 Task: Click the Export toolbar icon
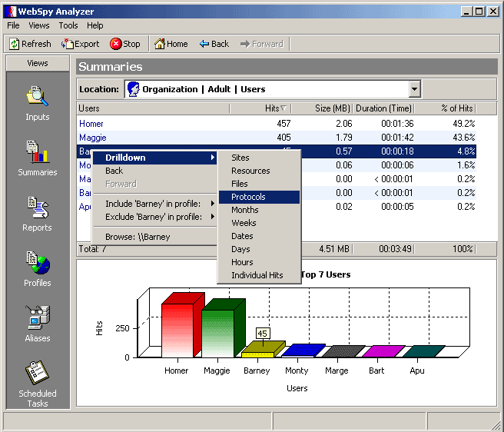point(67,44)
